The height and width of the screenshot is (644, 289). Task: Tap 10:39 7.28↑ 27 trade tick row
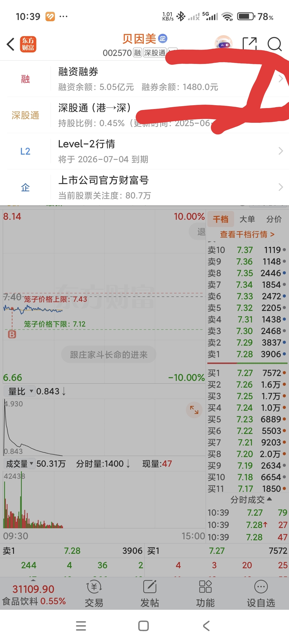pos(248,525)
